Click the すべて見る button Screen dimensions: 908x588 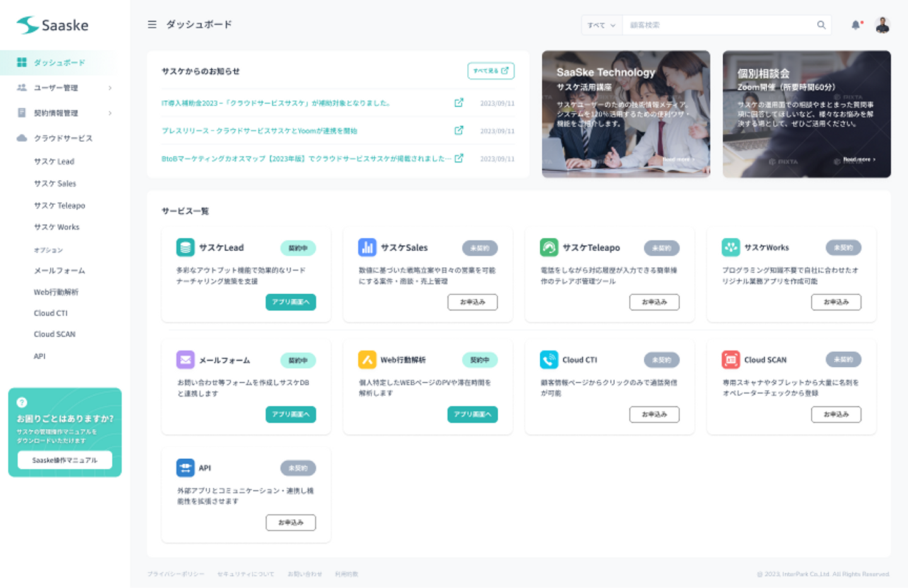point(491,71)
